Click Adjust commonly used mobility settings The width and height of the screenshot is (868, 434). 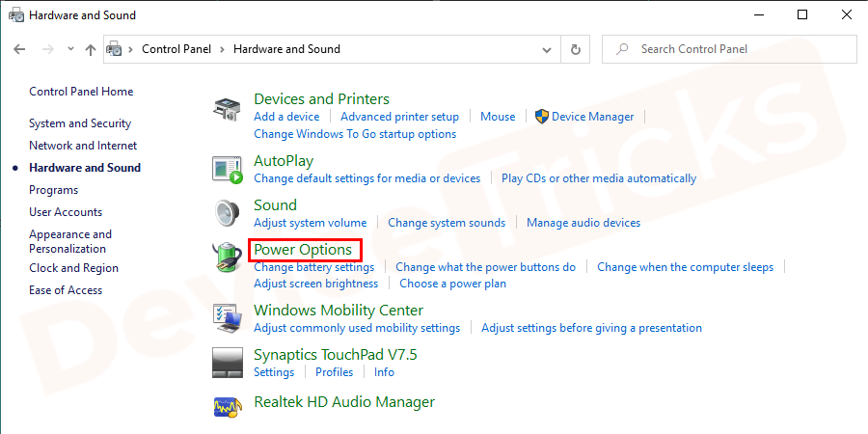pos(357,328)
